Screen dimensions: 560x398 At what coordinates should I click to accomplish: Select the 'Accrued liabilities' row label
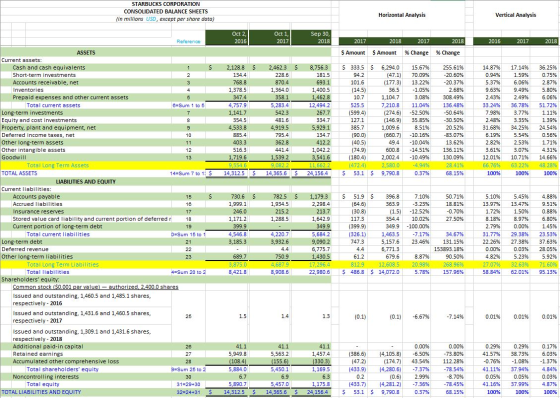[x=37, y=204]
